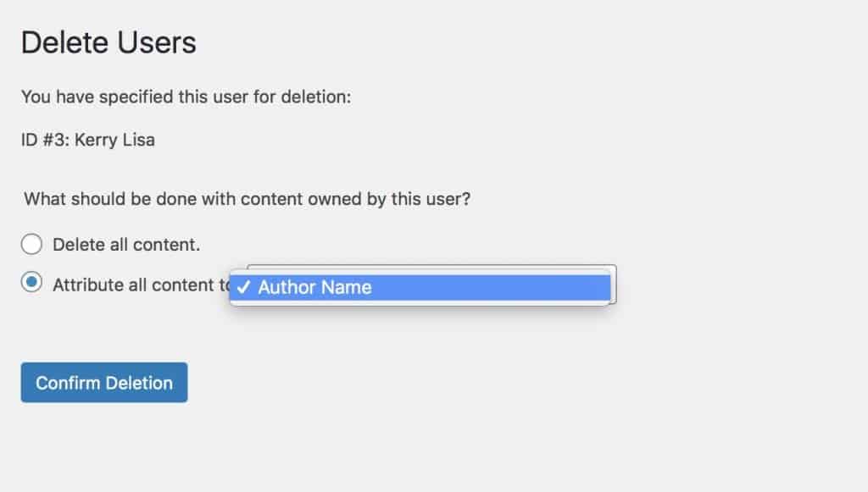Select the "Attribute all content to" radio button
The height and width of the screenshot is (492, 868).
coord(31,284)
